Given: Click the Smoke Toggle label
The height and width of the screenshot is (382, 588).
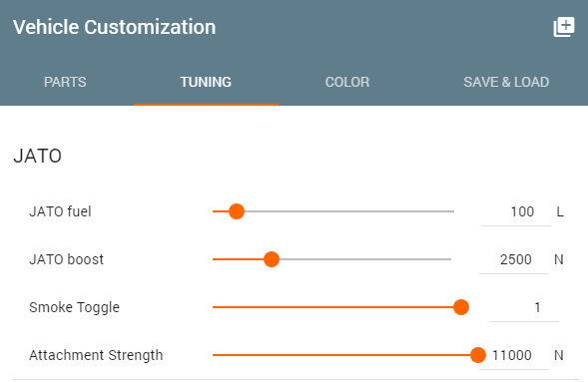Looking at the screenshot, I should pos(74,307).
